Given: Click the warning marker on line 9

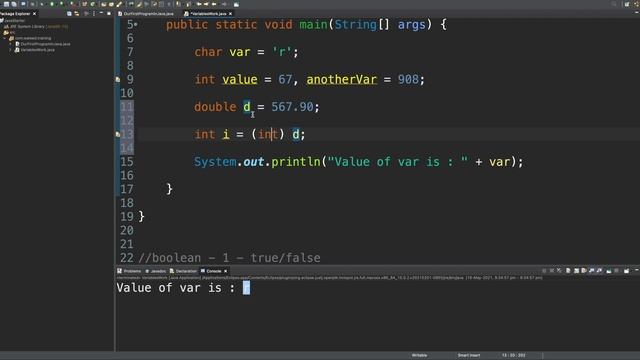Looking at the screenshot, I should click(x=118, y=79).
